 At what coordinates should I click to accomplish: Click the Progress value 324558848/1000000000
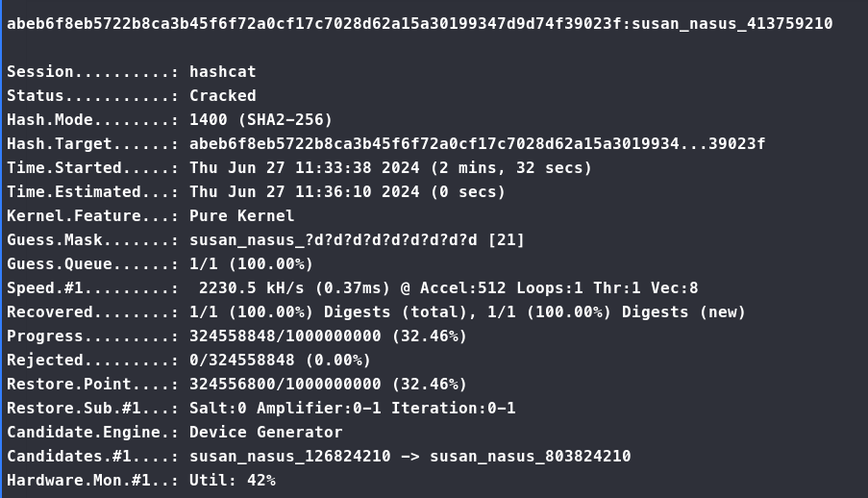click(x=328, y=336)
